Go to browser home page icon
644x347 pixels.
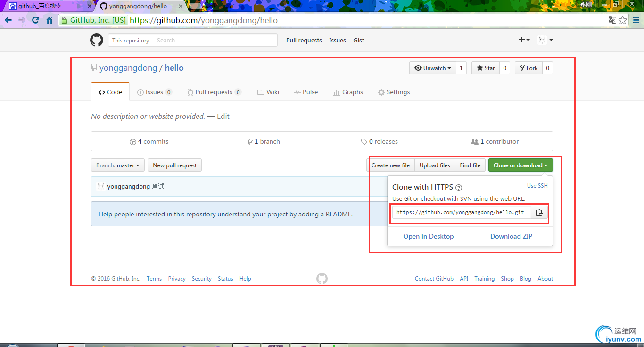pyautogui.click(x=49, y=20)
